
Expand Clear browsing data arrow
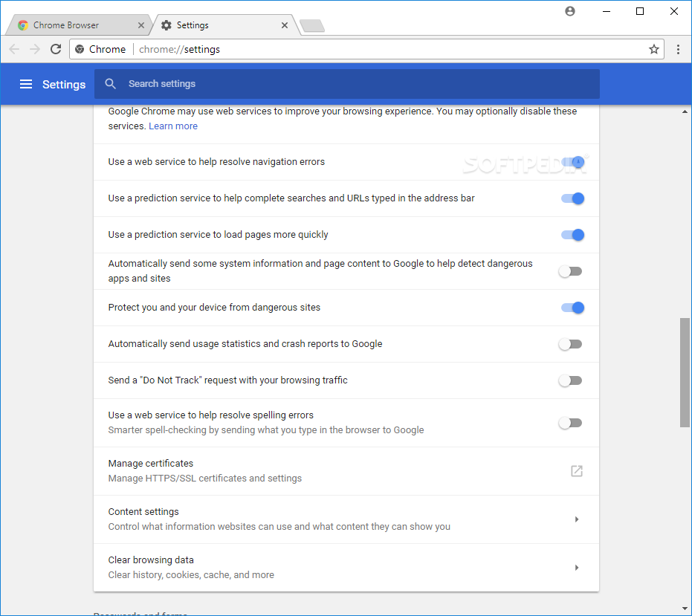577,568
